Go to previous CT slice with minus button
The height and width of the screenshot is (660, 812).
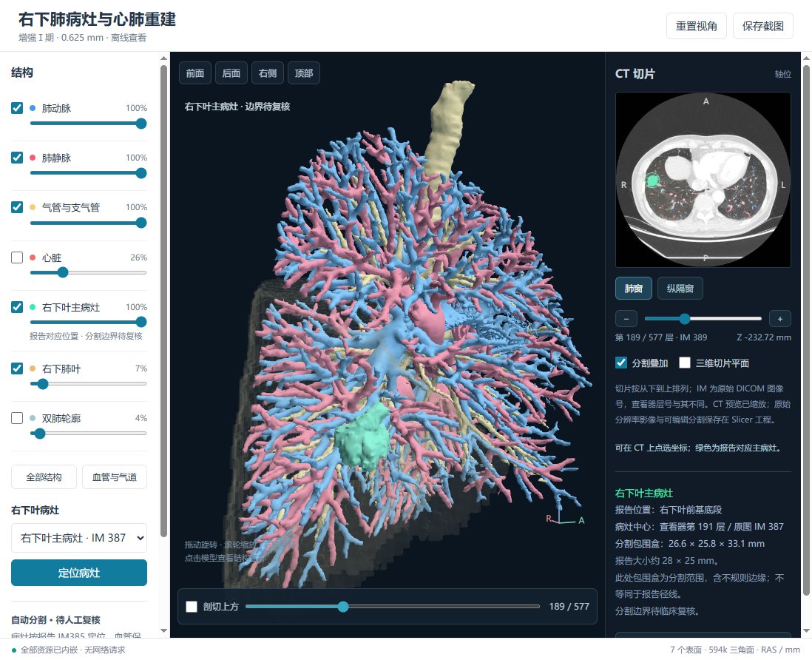[626, 319]
